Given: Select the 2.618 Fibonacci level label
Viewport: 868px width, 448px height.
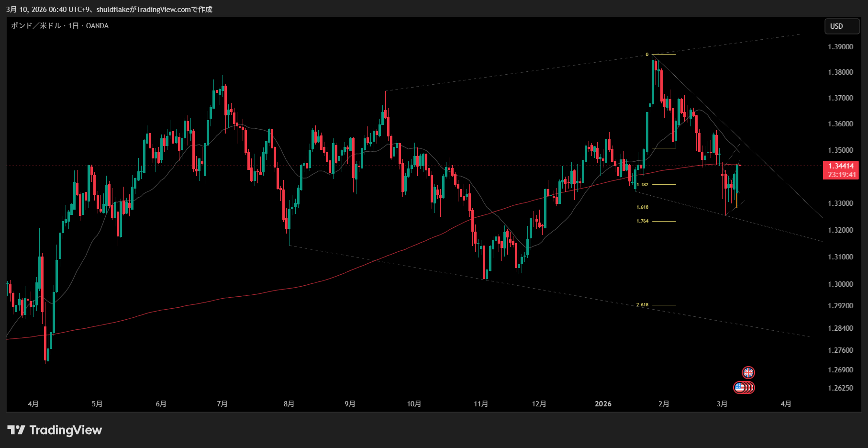Looking at the screenshot, I should click(x=642, y=305).
